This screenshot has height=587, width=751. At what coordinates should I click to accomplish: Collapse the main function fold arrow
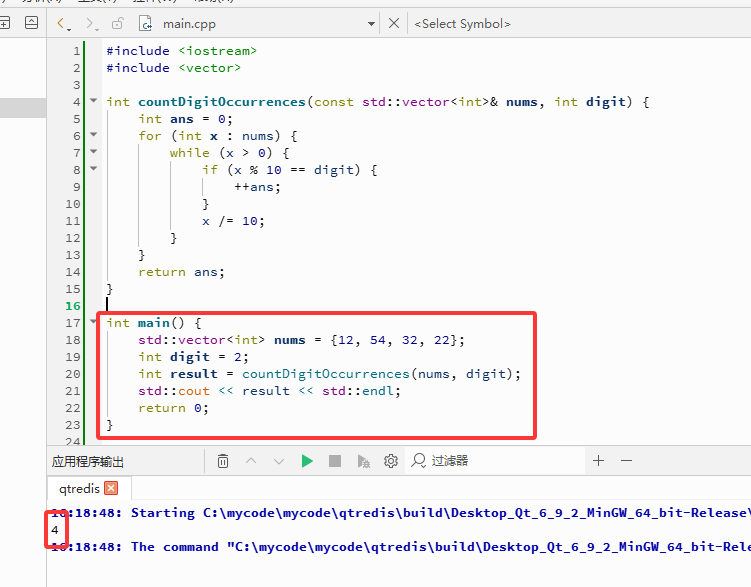pyautogui.click(x=94, y=321)
